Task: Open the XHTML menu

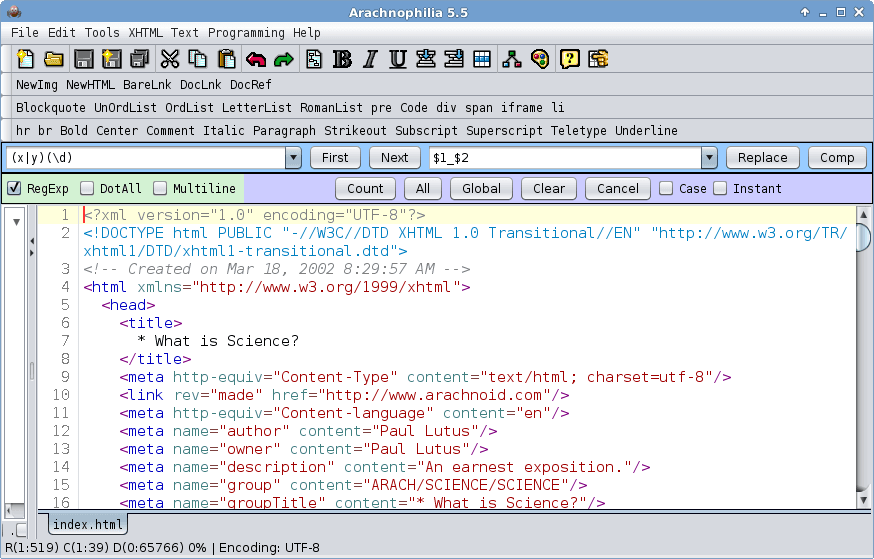Action: 146,33
